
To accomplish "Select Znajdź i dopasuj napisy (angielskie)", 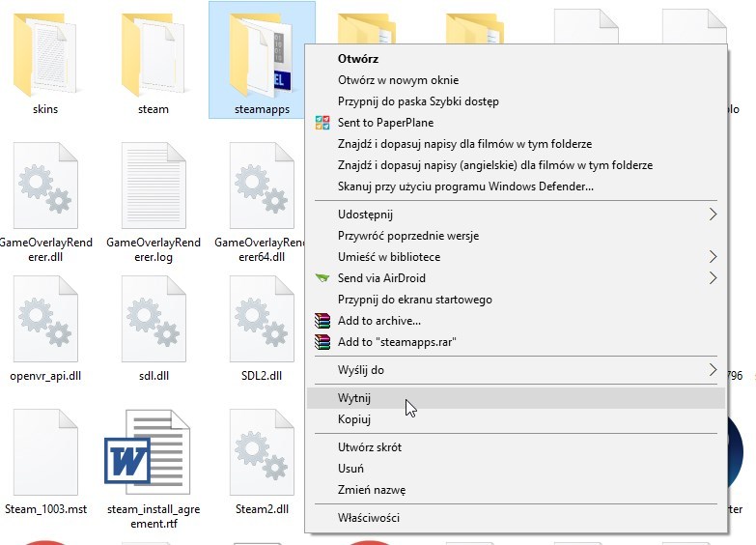I will tap(516, 165).
